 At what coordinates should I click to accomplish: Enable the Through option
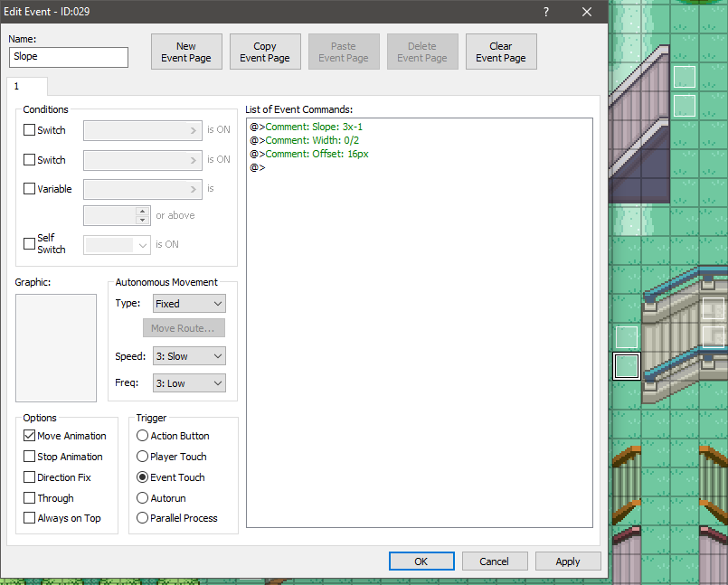(30, 498)
